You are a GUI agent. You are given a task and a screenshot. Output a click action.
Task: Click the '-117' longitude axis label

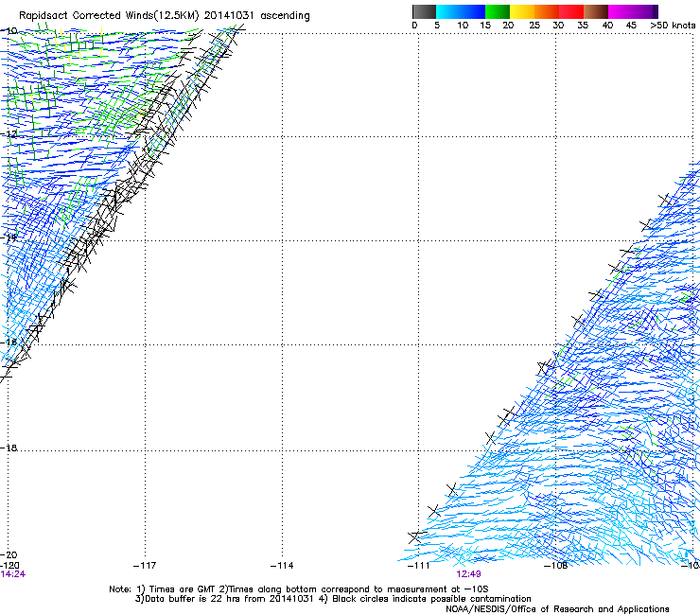coord(145,566)
